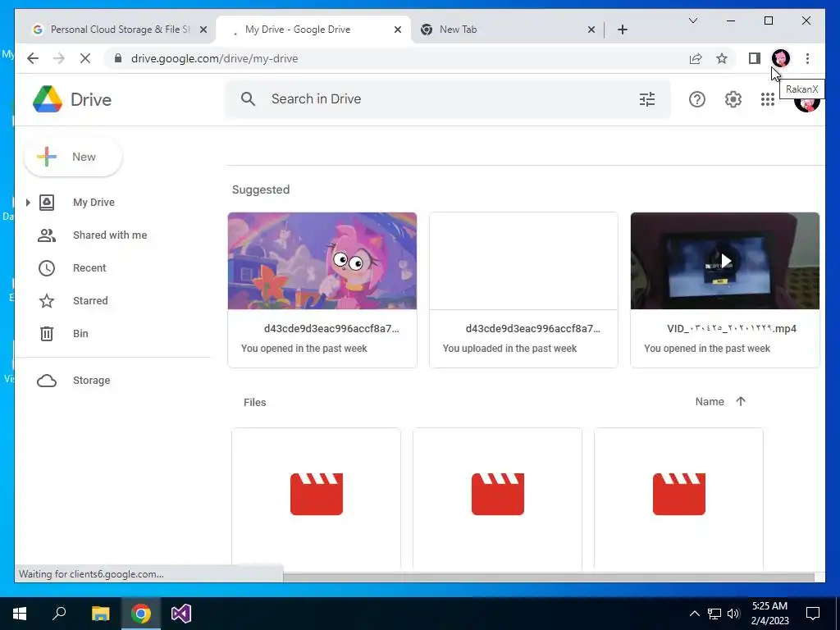Click the Chrome profile avatar RakanX
This screenshot has width=840, height=630.
tap(781, 58)
